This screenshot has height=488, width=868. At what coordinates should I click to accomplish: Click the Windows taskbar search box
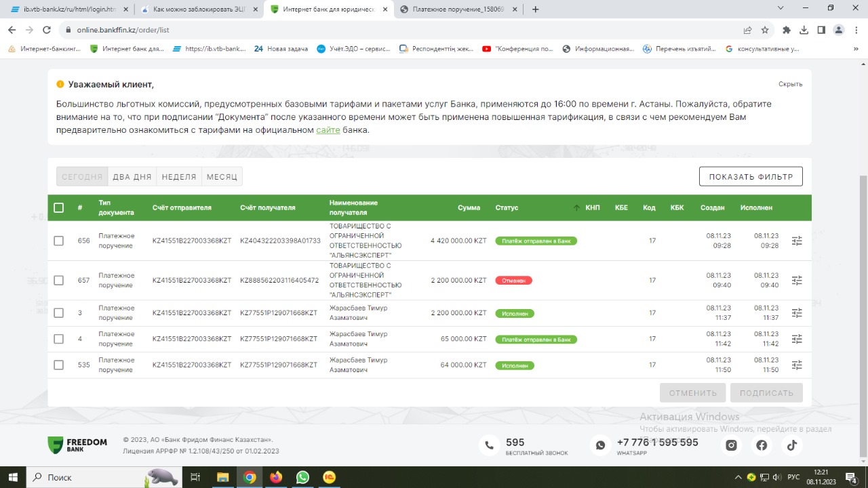pyautogui.click(x=105, y=477)
